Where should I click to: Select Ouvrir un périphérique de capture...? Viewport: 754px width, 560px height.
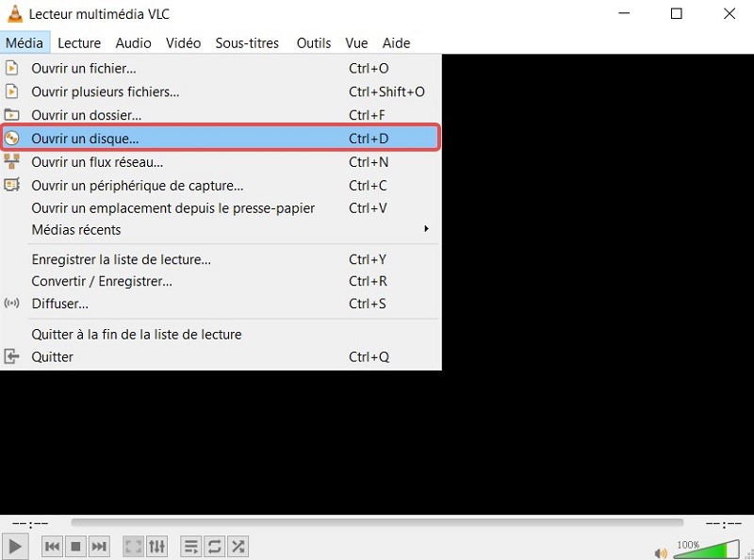pos(221,186)
